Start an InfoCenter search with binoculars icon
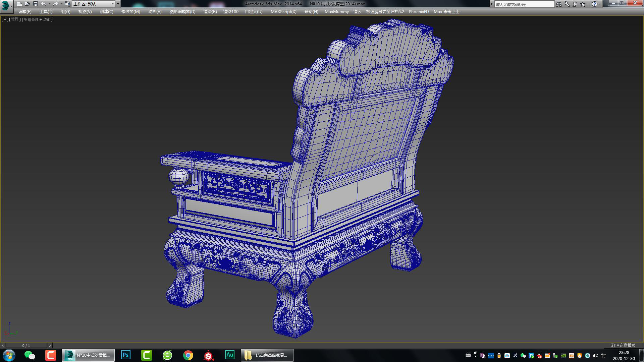The image size is (644, 362). pos(559,4)
